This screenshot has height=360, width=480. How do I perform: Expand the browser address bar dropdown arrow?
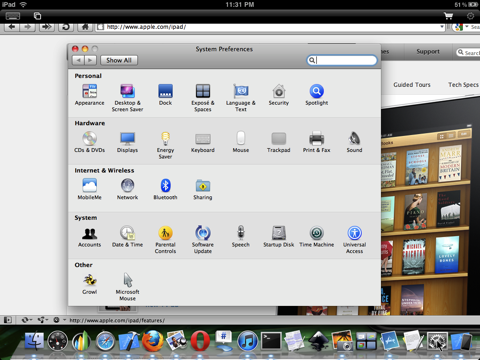[x=442, y=27]
